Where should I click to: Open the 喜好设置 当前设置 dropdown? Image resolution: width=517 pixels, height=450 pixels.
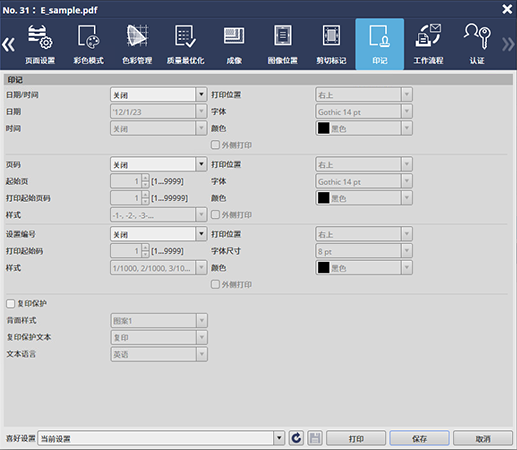(x=161, y=438)
